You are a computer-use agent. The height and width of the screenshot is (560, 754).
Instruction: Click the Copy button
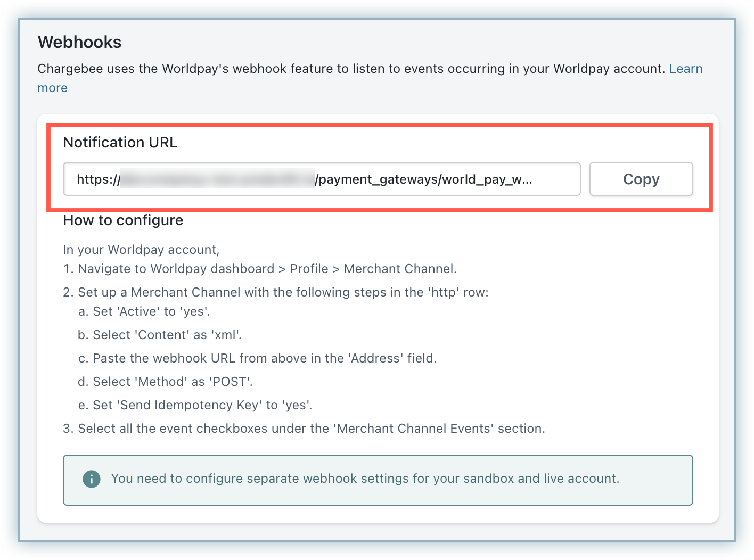click(641, 179)
